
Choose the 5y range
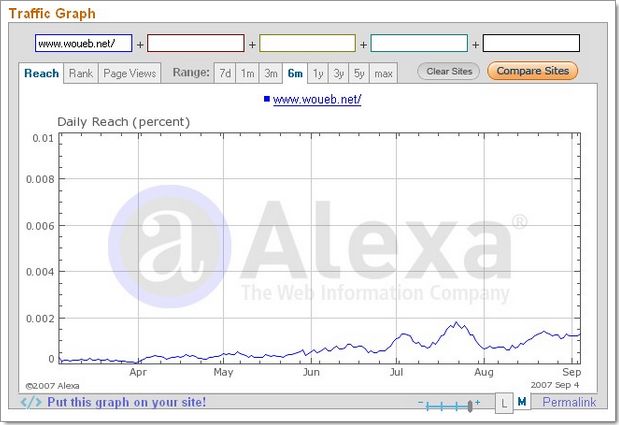click(359, 73)
